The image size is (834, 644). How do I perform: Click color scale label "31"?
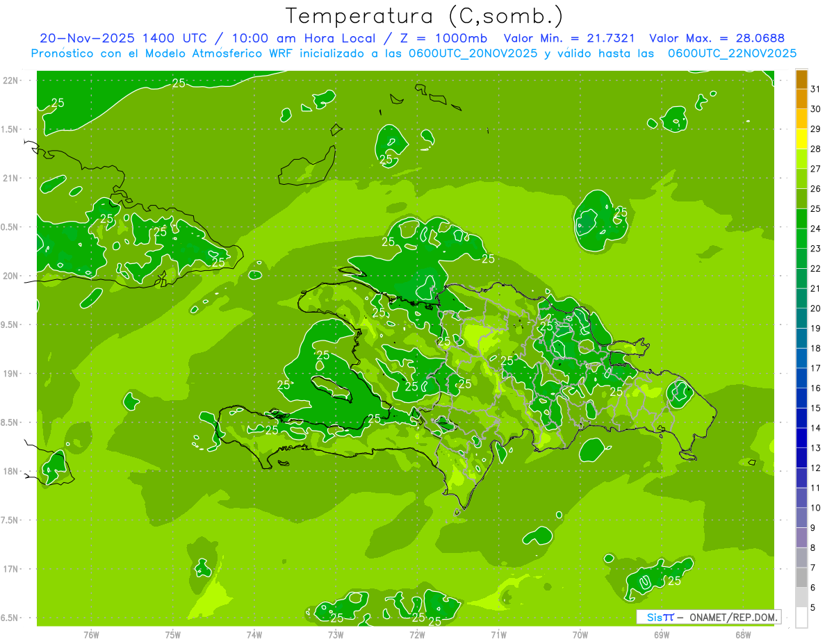point(816,89)
